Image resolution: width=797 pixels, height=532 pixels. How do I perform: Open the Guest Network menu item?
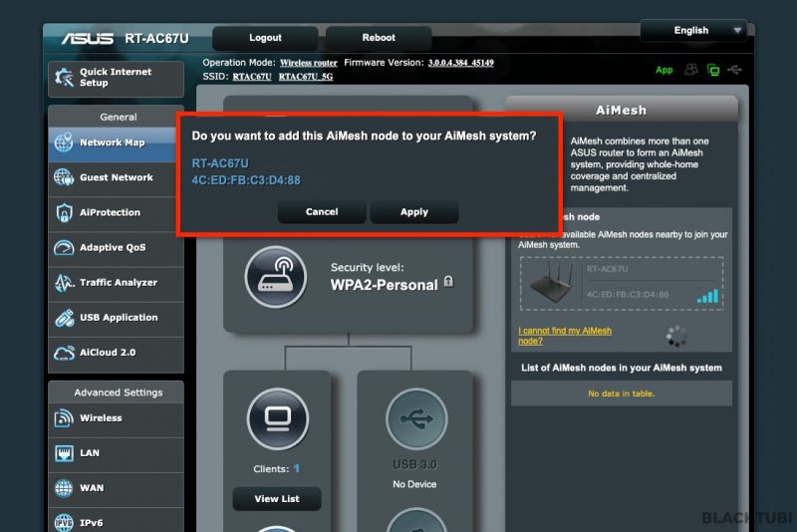point(116,178)
